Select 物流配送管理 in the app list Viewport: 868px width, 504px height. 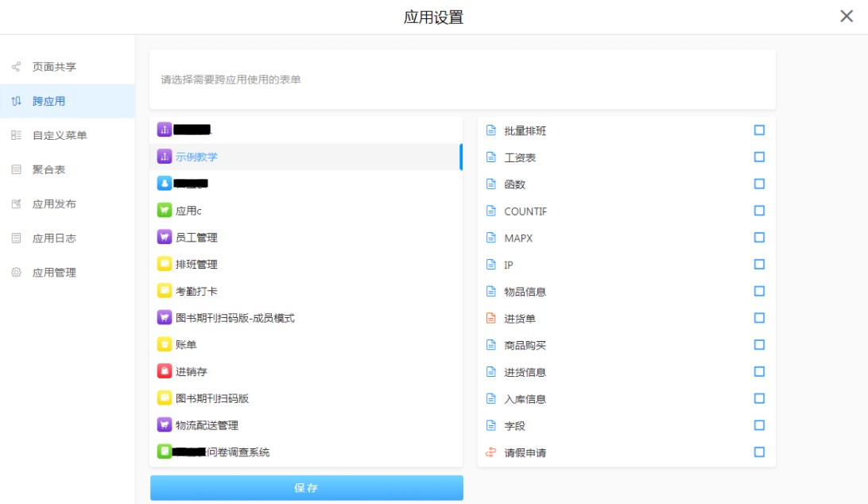point(207,425)
